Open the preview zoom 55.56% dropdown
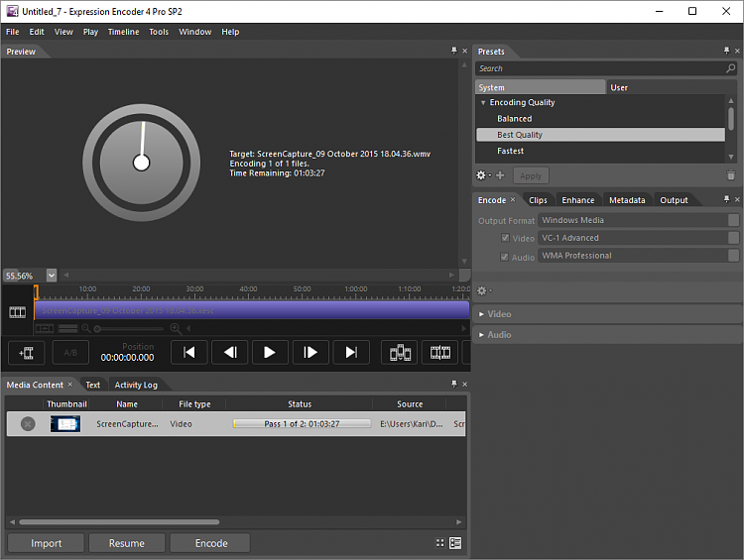Image resolution: width=744 pixels, height=560 pixels. pos(52,275)
